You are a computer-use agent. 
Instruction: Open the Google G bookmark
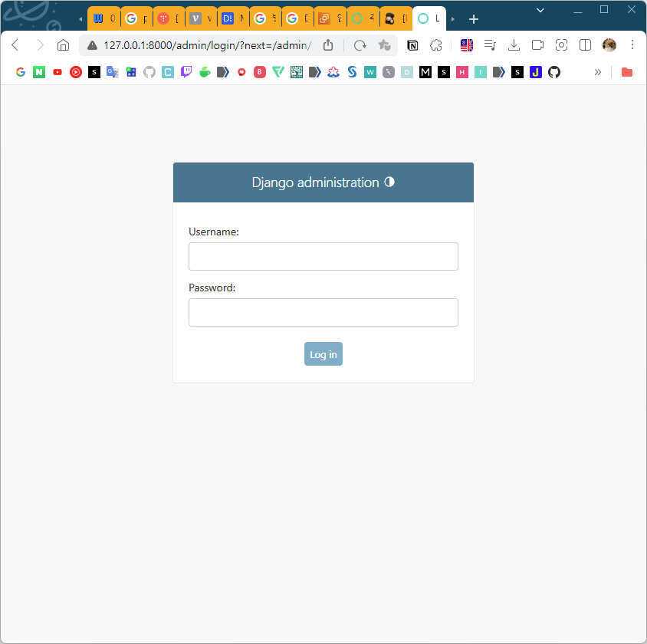click(21, 72)
